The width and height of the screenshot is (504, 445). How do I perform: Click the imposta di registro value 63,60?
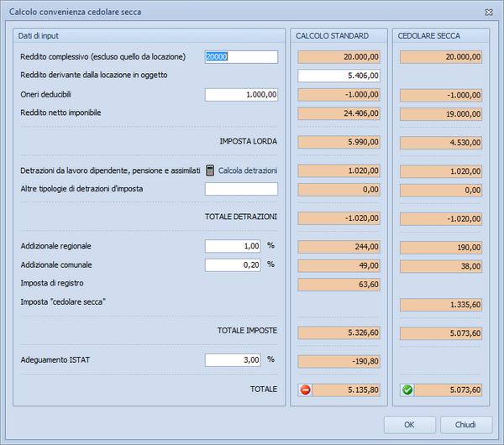(339, 285)
